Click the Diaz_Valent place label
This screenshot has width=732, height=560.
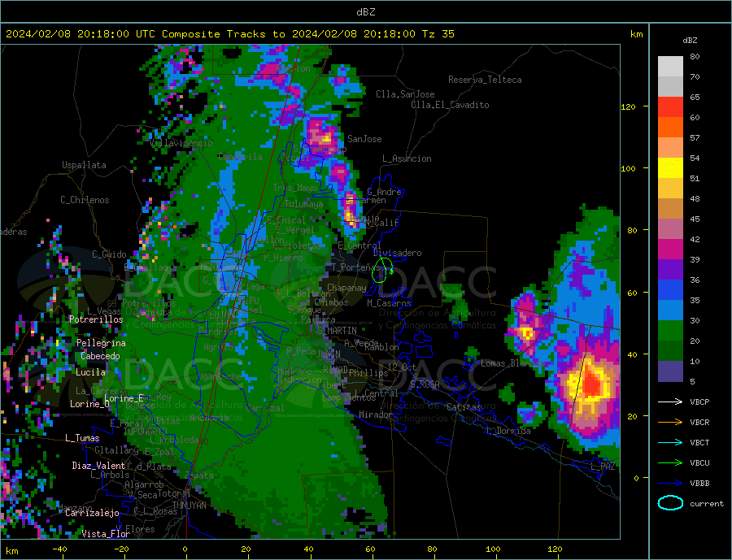click(x=98, y=466)
